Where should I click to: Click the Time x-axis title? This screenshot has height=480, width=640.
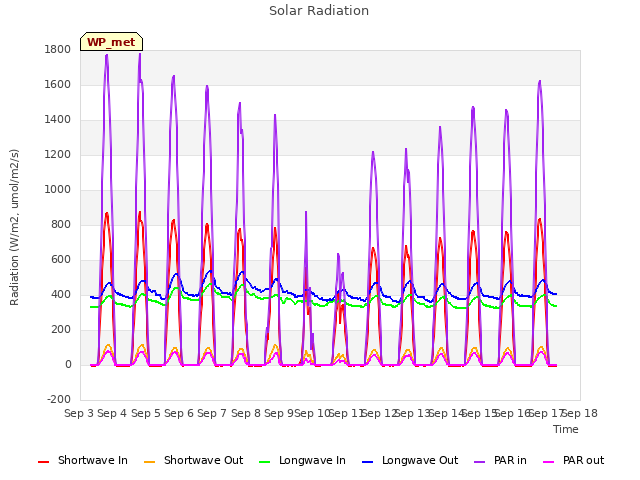tap(566, 429)
